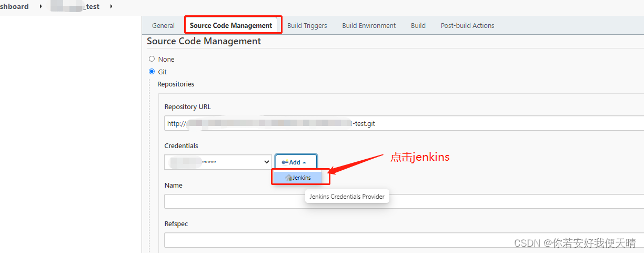This screenshot has width=644, height=253.
Task: Expand the _test breadcrumb arrow
Action: [x=111, y=6]
